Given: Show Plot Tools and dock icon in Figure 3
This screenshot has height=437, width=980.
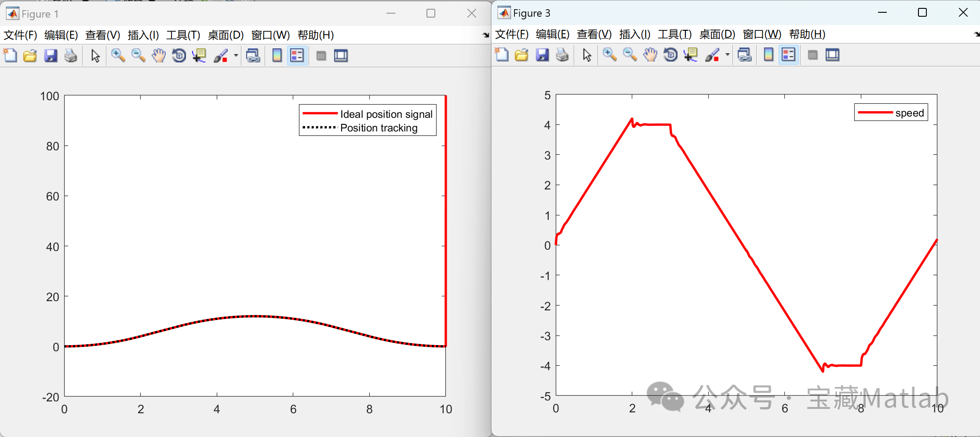Looking at the screenshot, I should (833, 55).
